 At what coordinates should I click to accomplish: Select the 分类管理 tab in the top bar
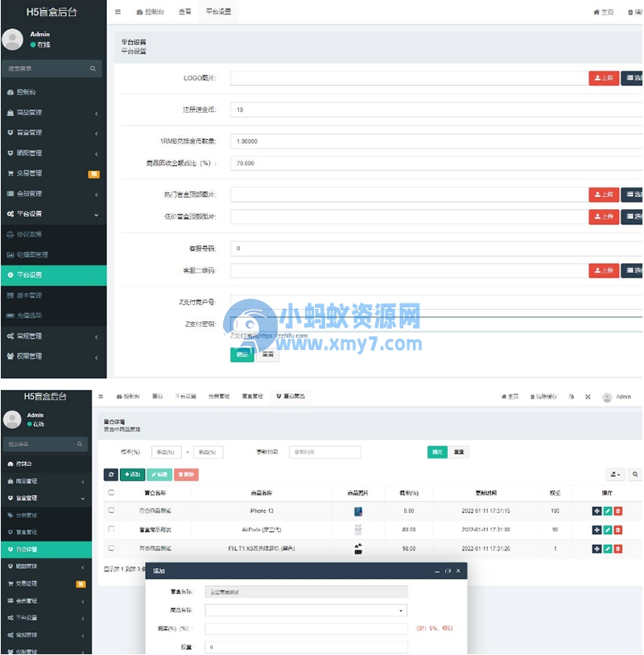(x=220, y=397)
